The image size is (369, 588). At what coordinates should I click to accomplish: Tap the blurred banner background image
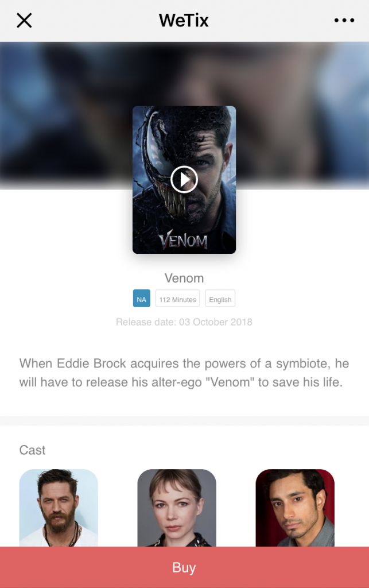65,113
